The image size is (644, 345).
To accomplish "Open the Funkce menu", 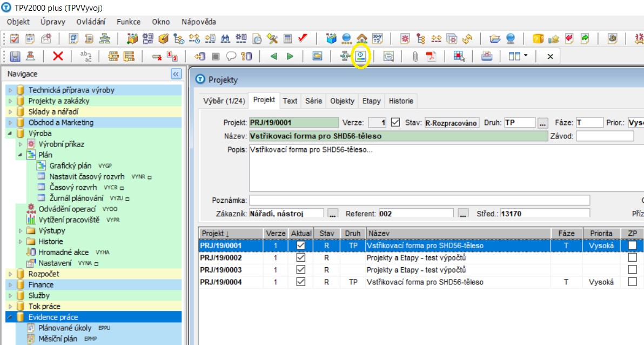I will [x=129, y=22].
